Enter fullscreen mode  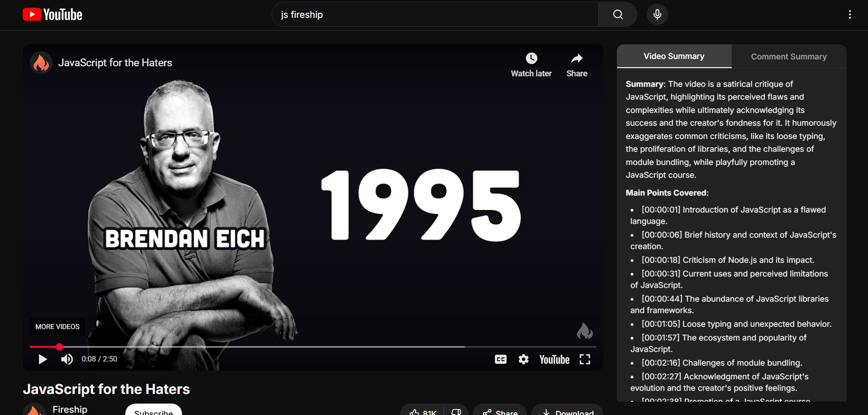(x=585, y=360)
